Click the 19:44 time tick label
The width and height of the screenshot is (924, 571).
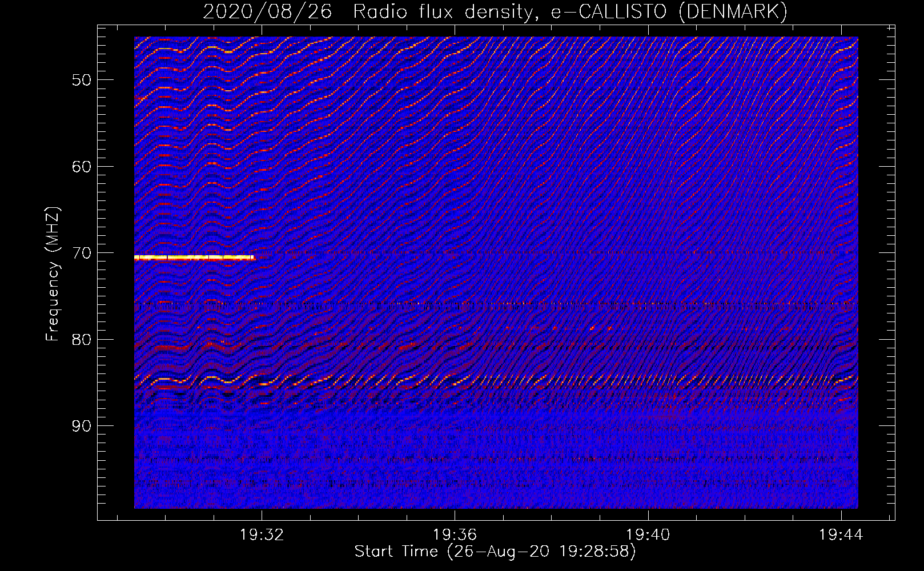[x=841, y=535]
